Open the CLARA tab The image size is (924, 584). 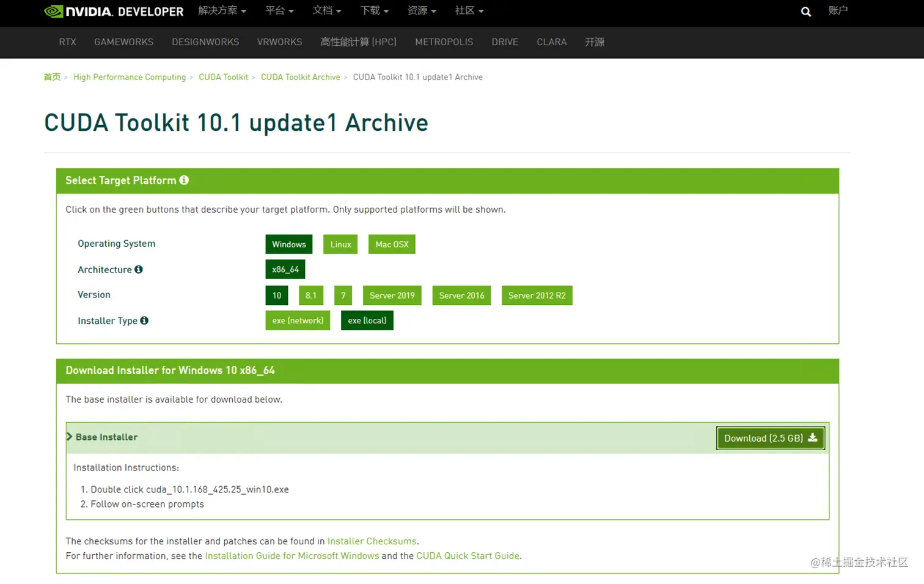552,42
